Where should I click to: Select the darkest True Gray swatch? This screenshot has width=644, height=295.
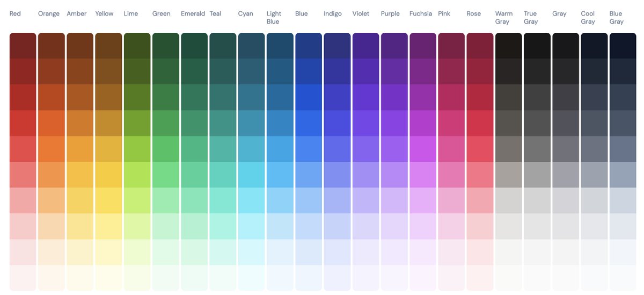537,46
